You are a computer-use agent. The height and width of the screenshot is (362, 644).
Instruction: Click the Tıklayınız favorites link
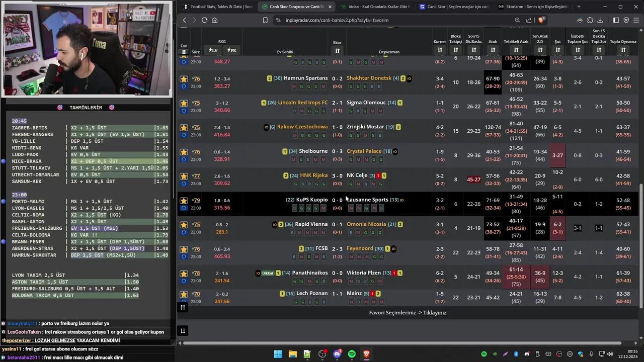(435, 313)
